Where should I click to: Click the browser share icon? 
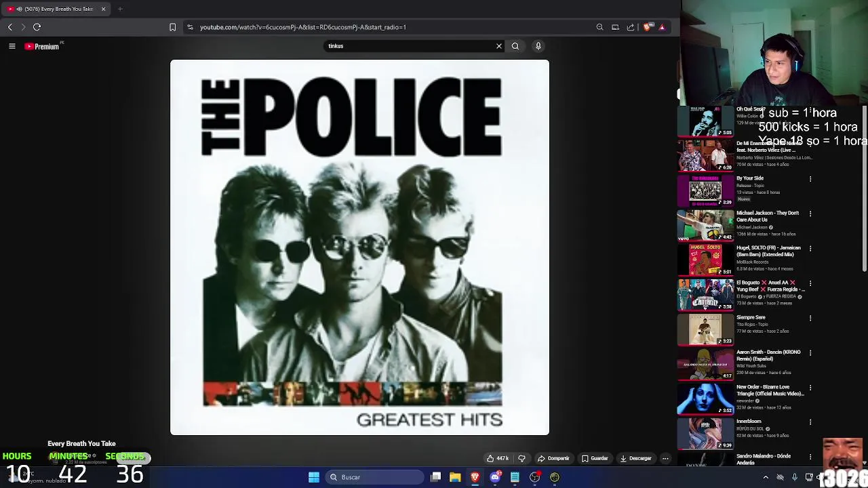(631, 27)
